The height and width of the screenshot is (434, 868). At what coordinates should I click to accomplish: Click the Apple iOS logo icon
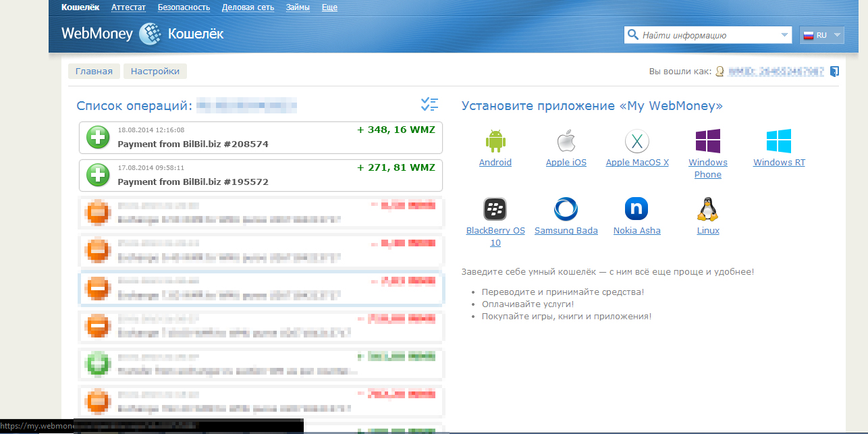click(x=566, y=141)
